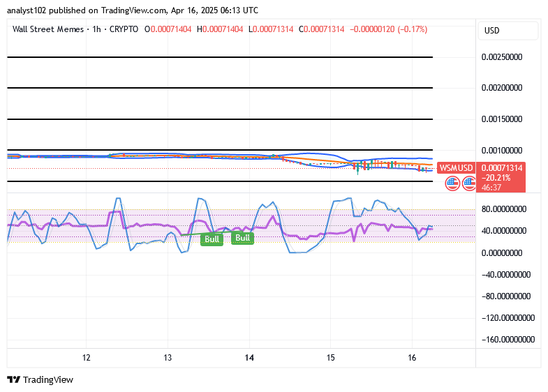Click the current price tag 0.00071314

(x=502, y=168)
